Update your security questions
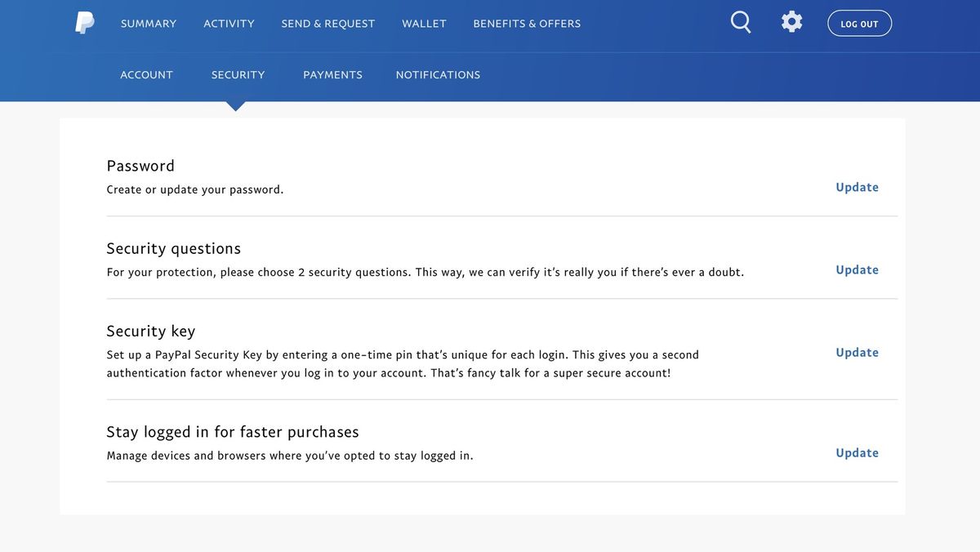The image size is (980, 552). (x=857, y=269)
